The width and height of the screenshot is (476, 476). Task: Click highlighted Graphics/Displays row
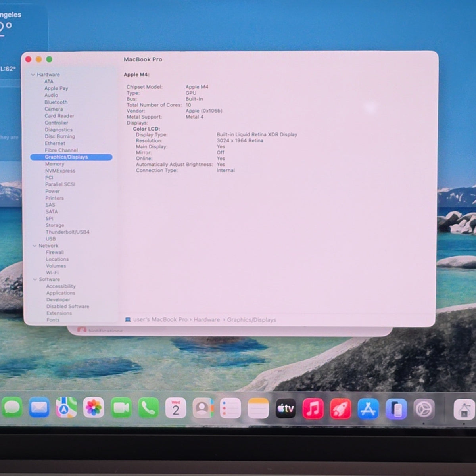71,157
